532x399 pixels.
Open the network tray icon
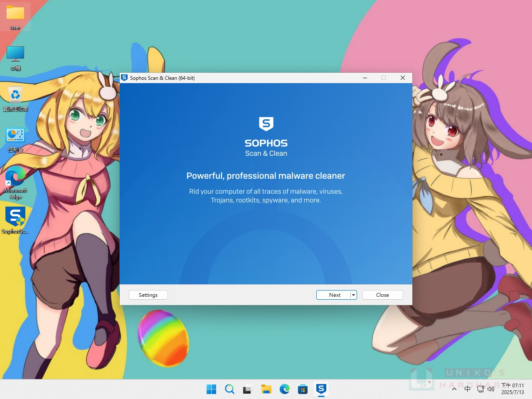[480, 389]
